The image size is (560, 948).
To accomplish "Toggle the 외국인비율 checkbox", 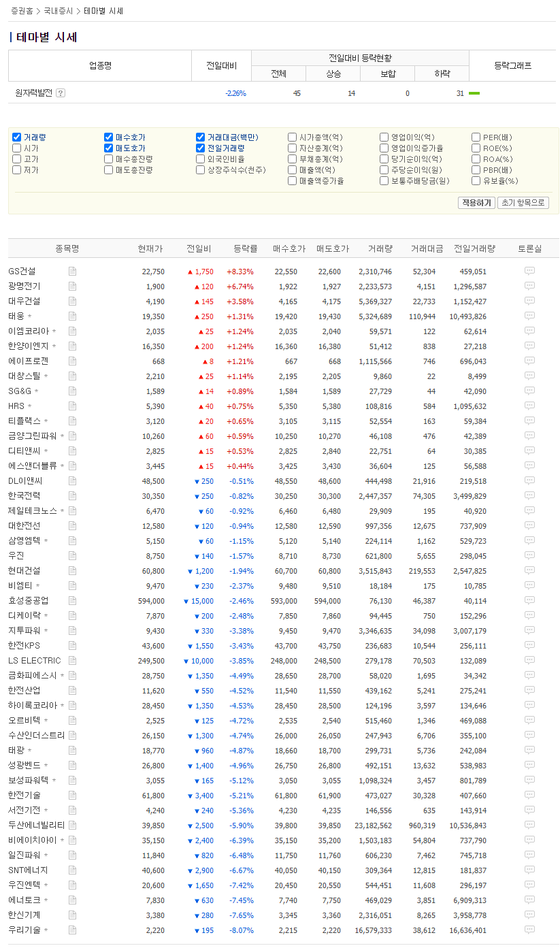I will (201, 159).
